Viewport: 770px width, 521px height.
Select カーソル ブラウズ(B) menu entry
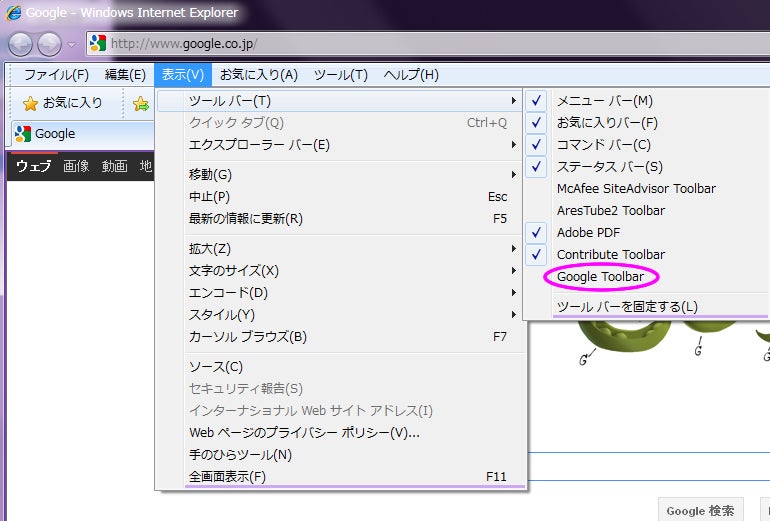(x=339, y=337)
